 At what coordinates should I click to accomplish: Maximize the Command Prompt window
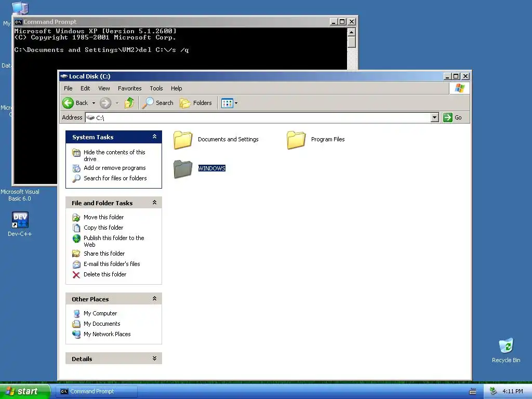(342, 22)
